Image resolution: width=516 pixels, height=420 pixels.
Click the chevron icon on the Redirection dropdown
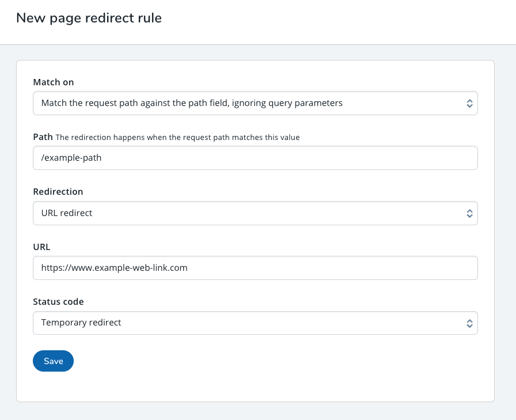(x=471, y=213)
